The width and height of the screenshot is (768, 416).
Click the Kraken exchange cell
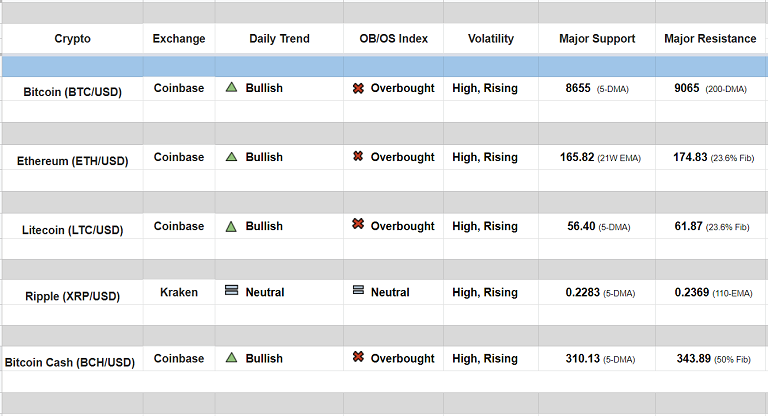(179, 292)
